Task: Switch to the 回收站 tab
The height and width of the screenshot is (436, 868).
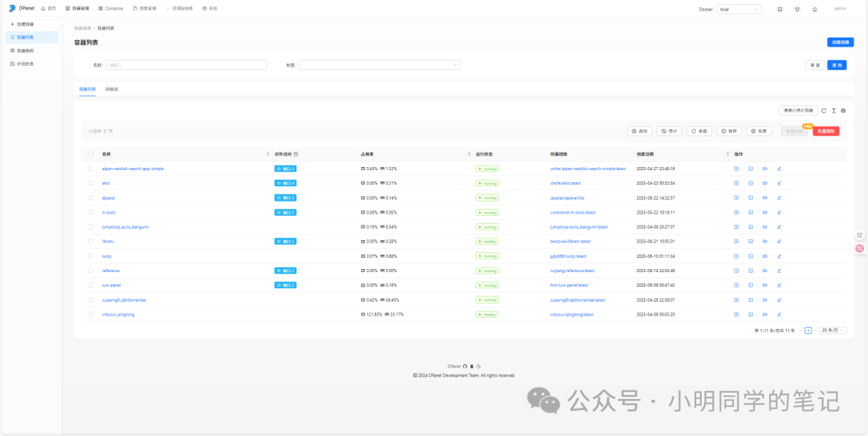Action: point(112,89)
